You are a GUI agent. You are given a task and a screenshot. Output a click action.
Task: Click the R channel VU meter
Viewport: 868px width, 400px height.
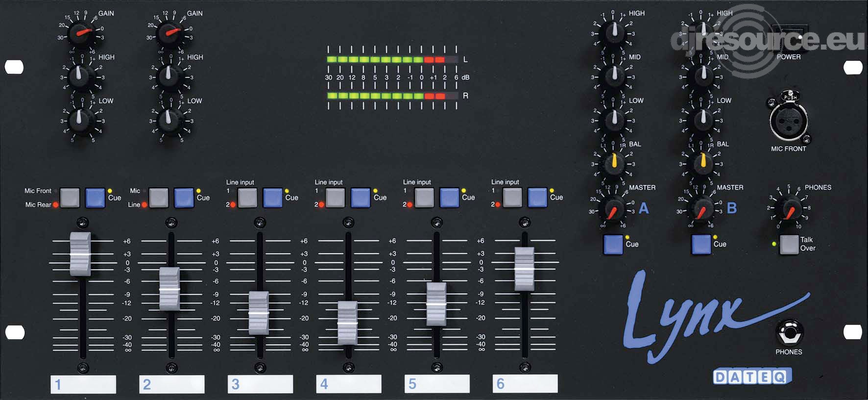click(392, 96)
